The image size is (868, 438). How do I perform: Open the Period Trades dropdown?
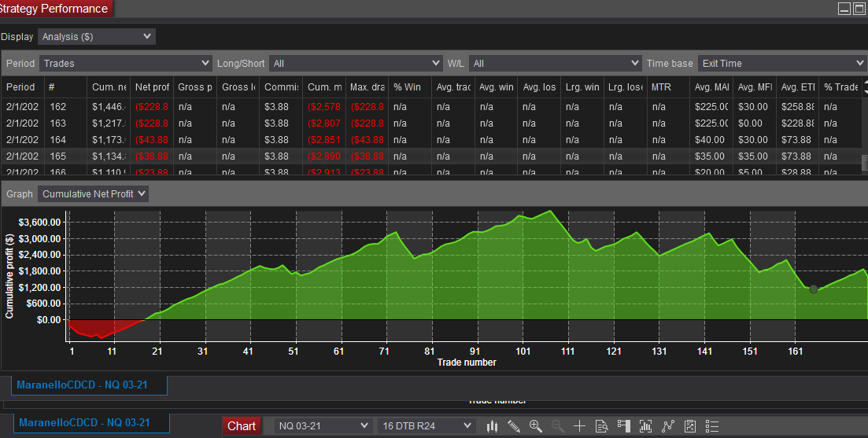(126, 64)
